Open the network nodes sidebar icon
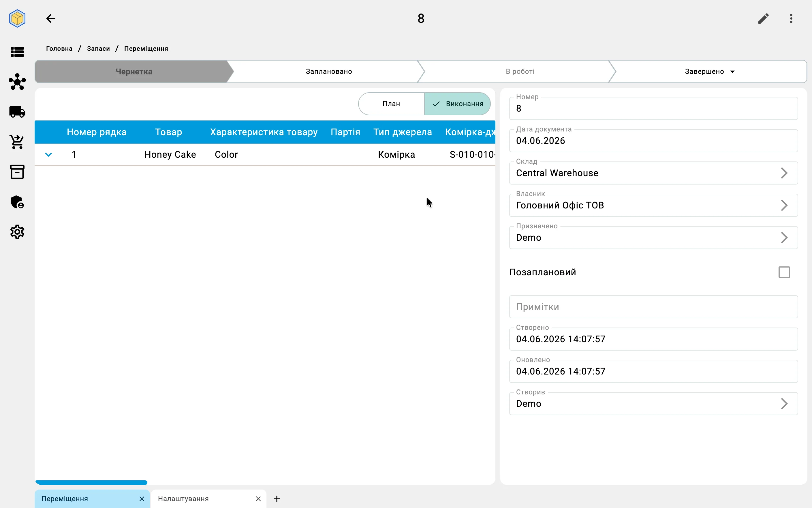 (17, 82)
